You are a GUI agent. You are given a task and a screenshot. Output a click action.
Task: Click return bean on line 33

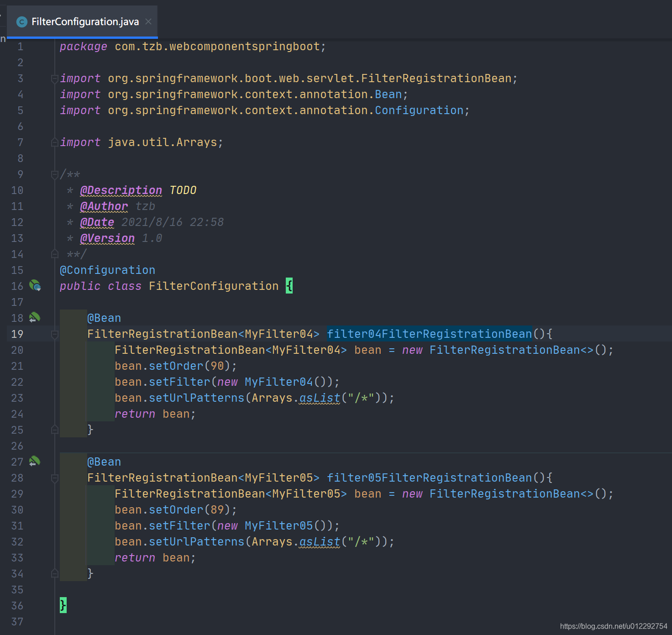coord(152,558)
